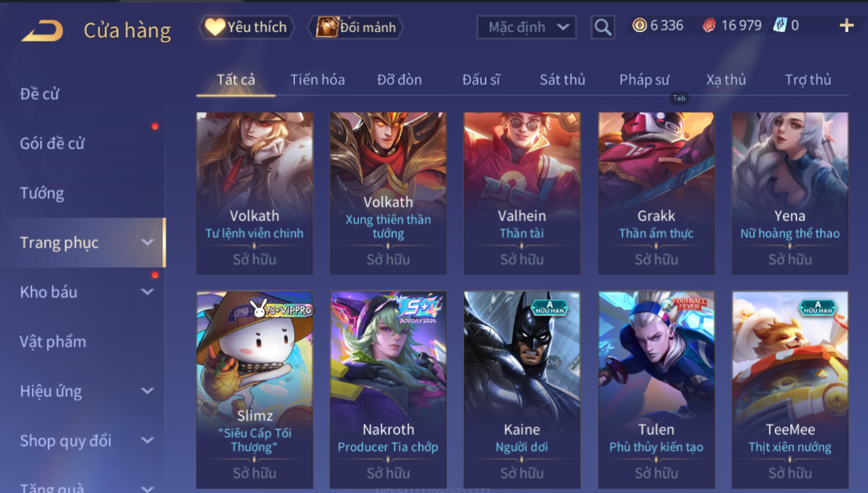868x493 pixels.
Task: Click the heart icon on Yêu thích
Action: click(215, 26)
